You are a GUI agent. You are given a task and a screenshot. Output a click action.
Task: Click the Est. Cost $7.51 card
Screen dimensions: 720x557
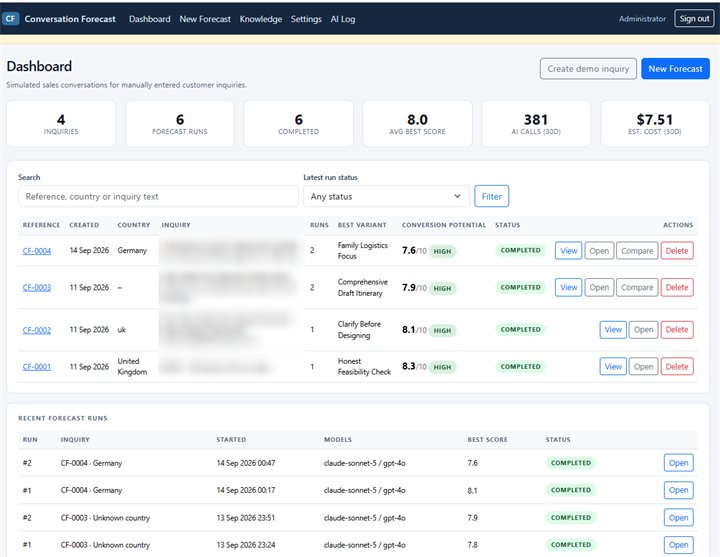(655, 124)
